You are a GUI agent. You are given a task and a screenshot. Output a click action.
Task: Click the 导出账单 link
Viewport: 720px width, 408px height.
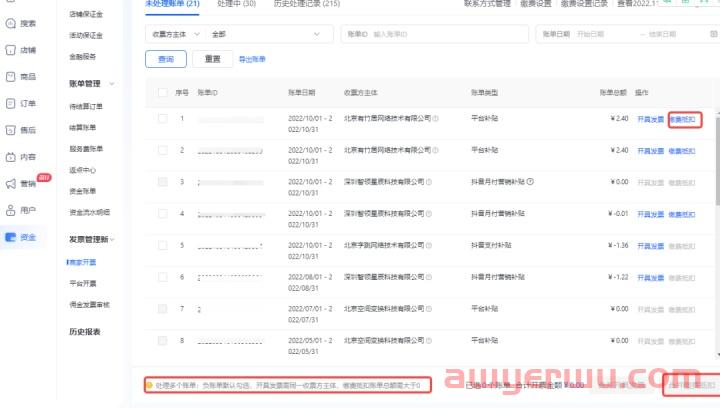pos(251,60)
